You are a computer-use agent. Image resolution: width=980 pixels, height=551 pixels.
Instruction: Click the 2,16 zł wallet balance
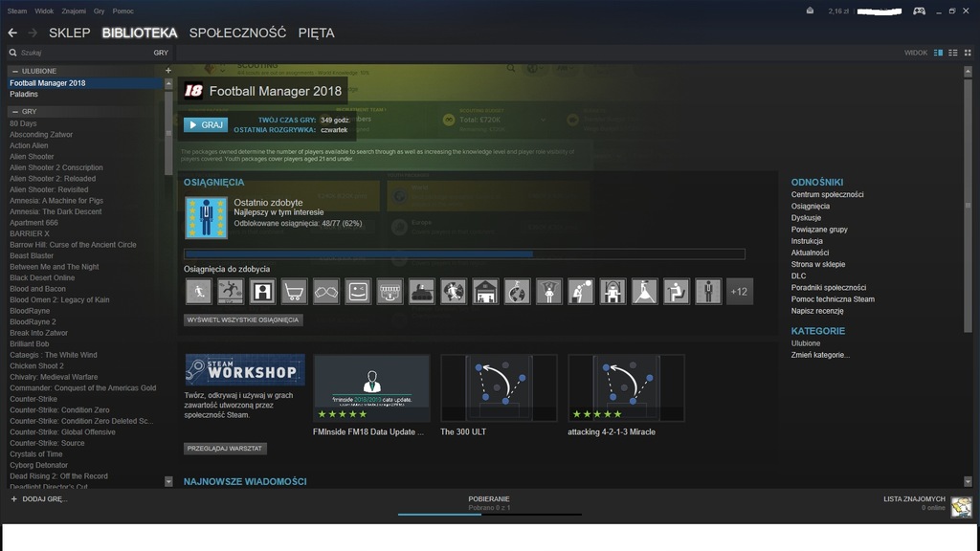coord(838,11)
